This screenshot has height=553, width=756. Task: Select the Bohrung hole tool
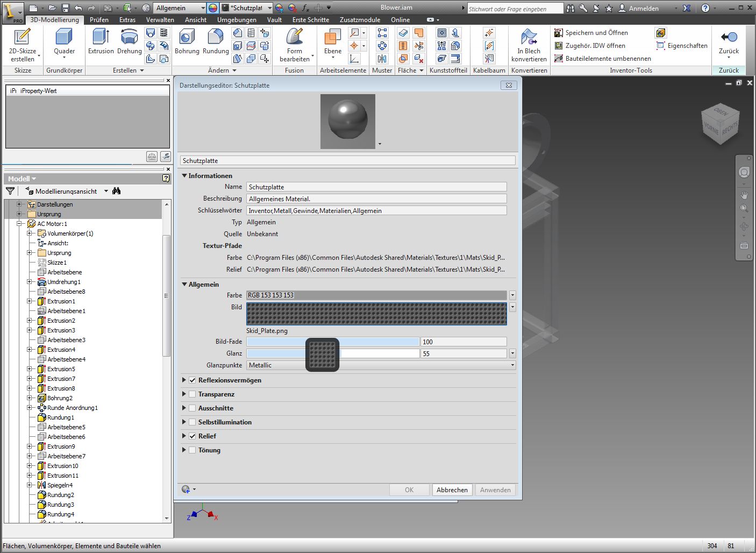tap(187, 37)
